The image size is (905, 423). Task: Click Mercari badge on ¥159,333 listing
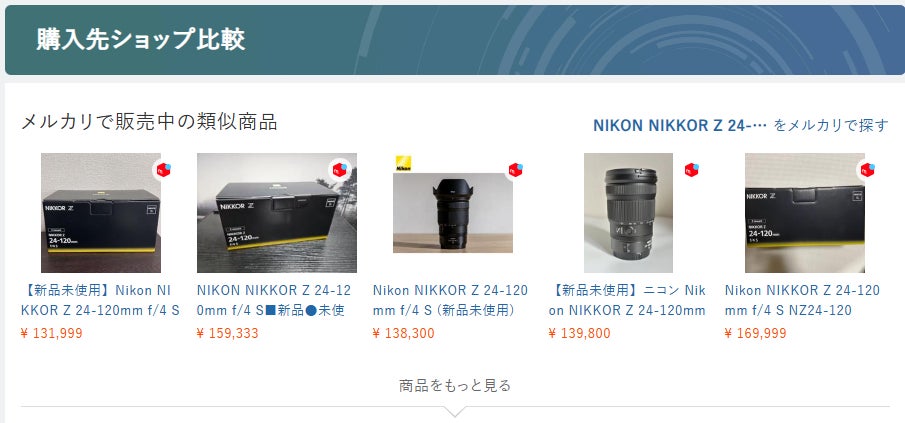[x=339, y=170]
